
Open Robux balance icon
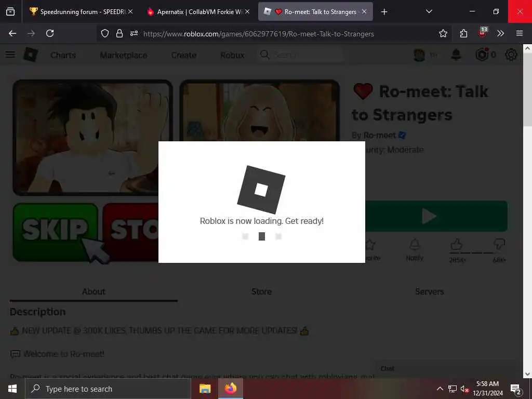click(x=482, y=55)
